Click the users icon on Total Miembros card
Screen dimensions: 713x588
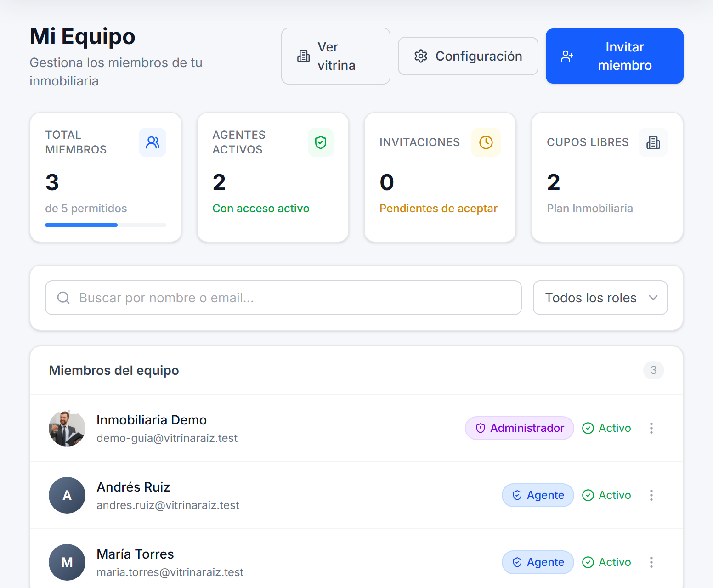click(x=153, y=142)
